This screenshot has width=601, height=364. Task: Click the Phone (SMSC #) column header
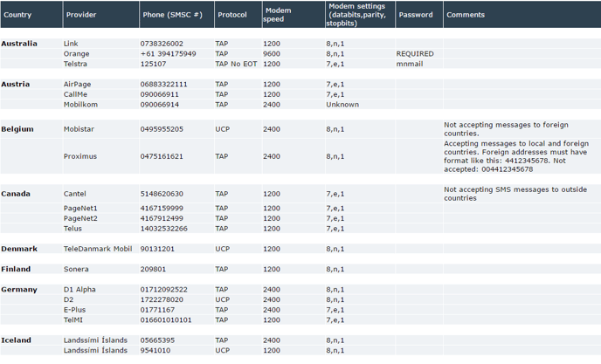171,15
